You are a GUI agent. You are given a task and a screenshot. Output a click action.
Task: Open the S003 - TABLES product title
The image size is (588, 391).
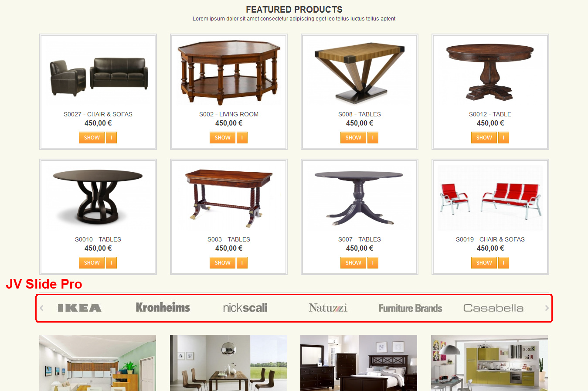coord(229,239)
